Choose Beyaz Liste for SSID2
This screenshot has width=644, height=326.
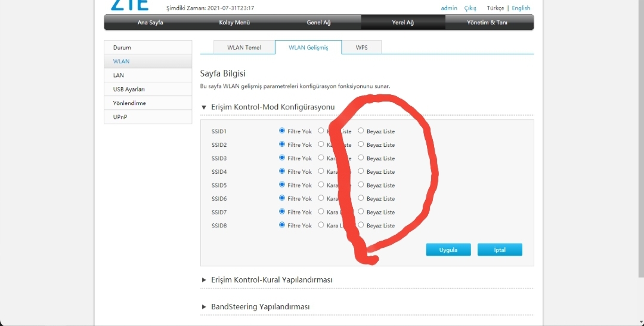pyautogui.click(x=361, y=144)
